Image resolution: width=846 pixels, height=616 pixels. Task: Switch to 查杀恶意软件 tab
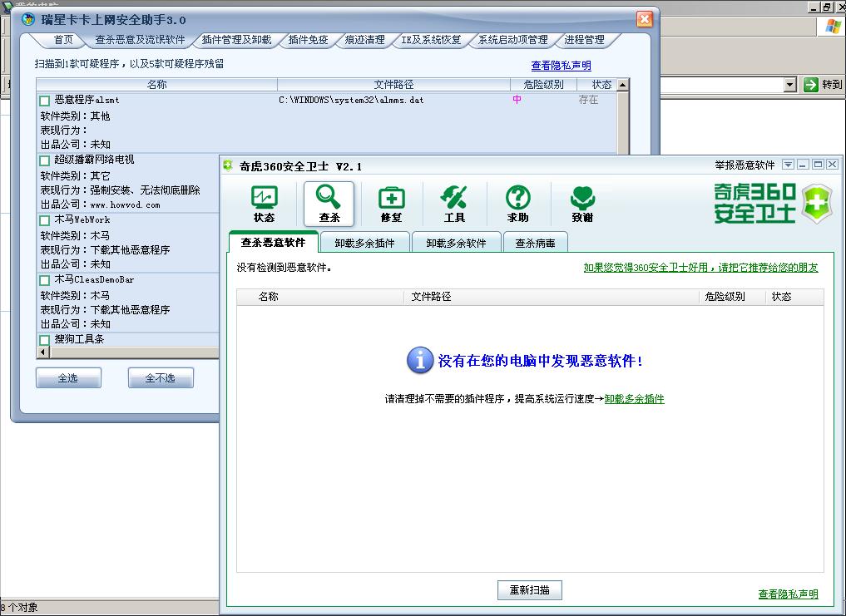coord(273,242)
